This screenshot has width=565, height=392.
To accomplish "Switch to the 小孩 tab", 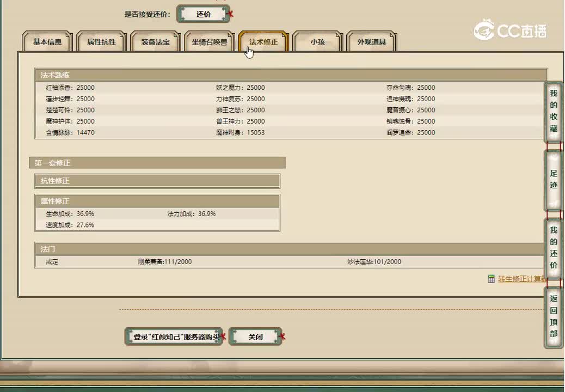I will pyautogui.click(x=317, y=42).
